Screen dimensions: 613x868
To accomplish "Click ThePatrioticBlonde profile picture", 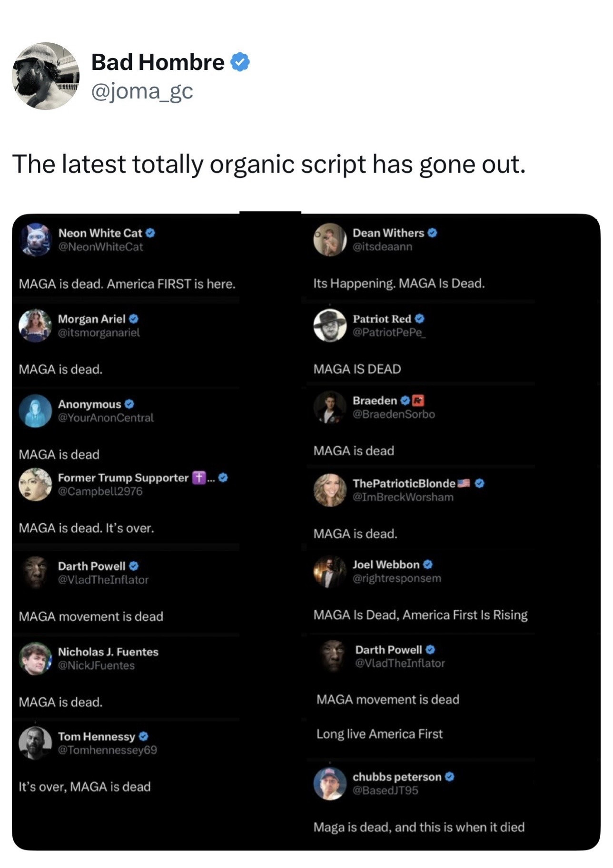I will pyautogui.click(x=330, y=490).
